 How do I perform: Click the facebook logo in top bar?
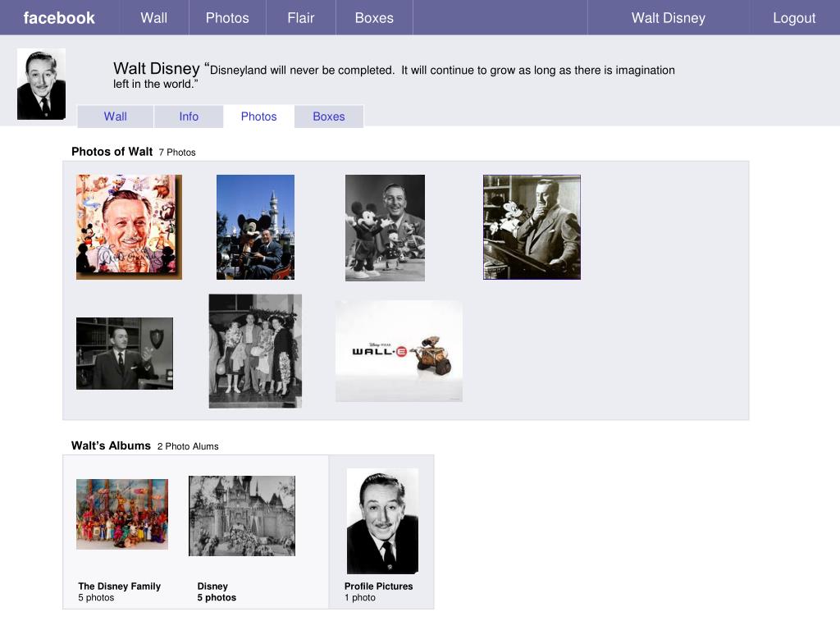coord(59,18)
